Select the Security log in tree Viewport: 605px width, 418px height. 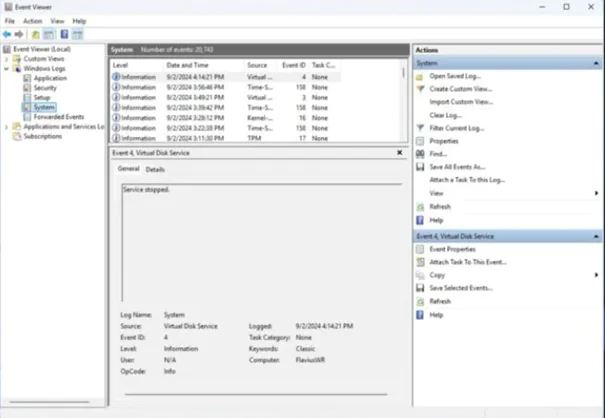(x=45, y=88)
